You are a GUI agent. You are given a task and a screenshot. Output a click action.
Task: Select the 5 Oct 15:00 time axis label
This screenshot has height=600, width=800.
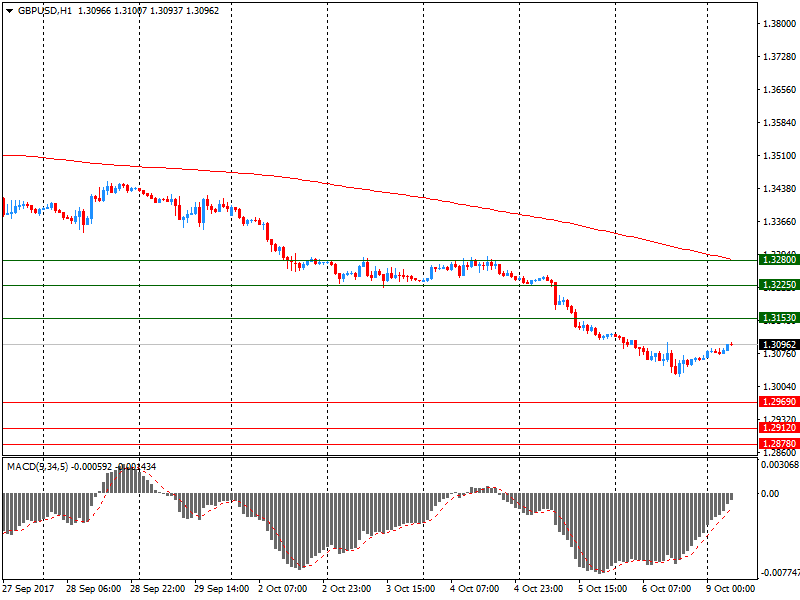602,588
